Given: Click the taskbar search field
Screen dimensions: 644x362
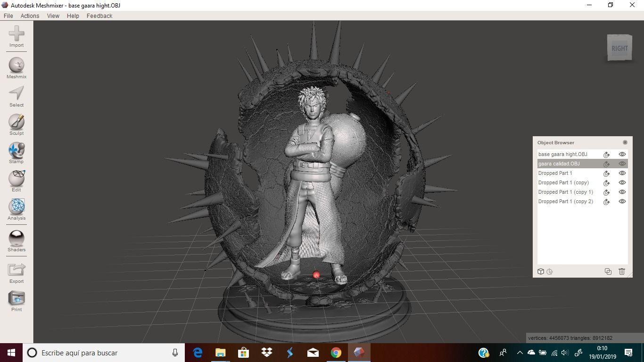Looking at the screenshot, I should pos(104,353).
